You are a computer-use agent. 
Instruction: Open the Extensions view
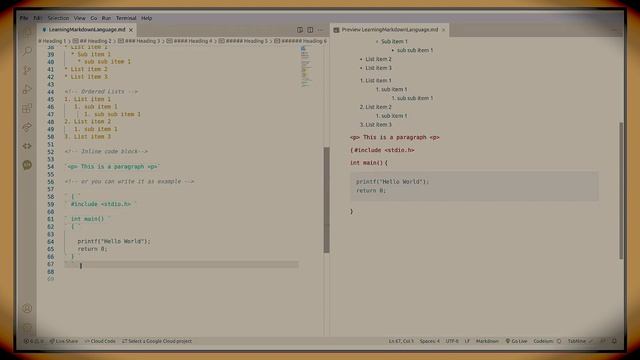pos(27,108)
